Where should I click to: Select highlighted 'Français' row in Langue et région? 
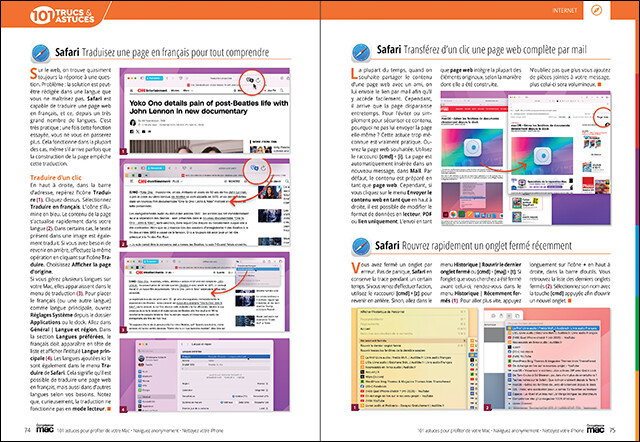coord(225,356)
